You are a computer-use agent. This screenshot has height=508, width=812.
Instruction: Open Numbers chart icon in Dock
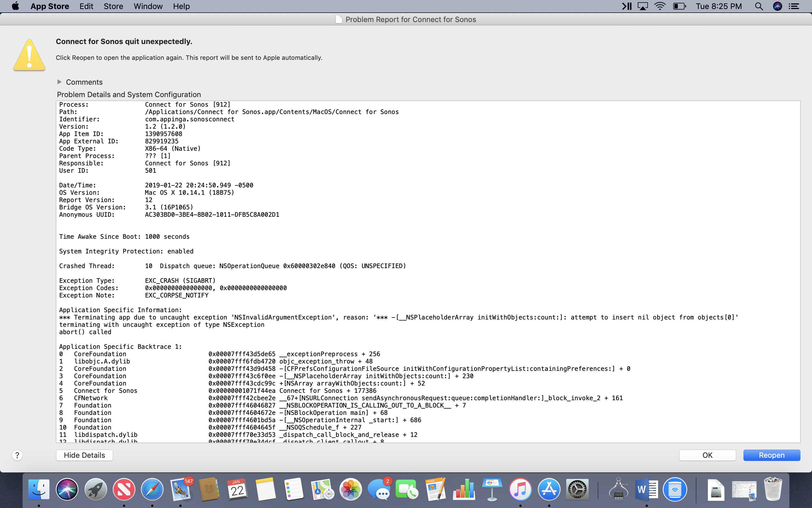click(x=464, y=489)
